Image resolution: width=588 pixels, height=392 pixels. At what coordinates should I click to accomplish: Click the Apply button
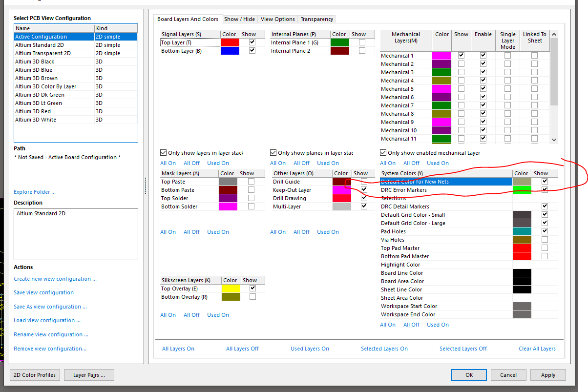pyautogui.click(x=548, y=375)
